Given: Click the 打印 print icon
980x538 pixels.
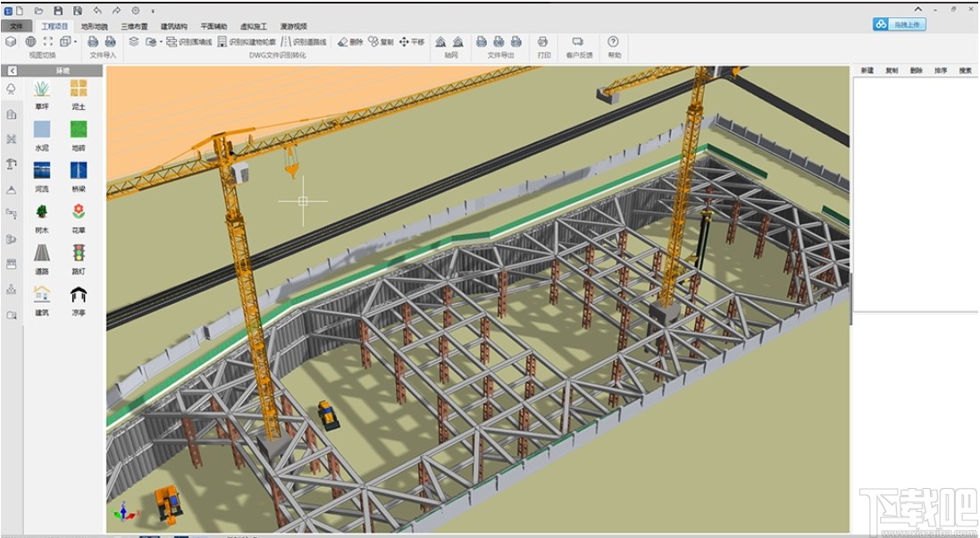Looking at the screenshot, I should (x=542, y=42).
